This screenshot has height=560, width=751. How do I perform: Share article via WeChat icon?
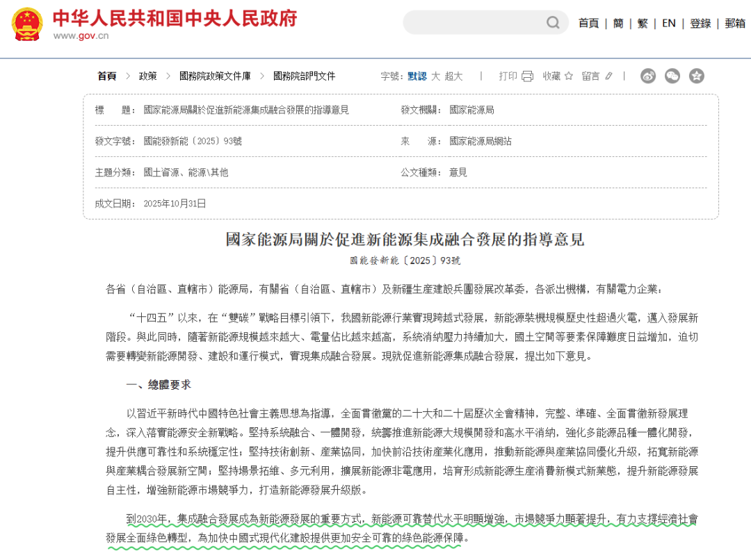click(x=672, y=76)
